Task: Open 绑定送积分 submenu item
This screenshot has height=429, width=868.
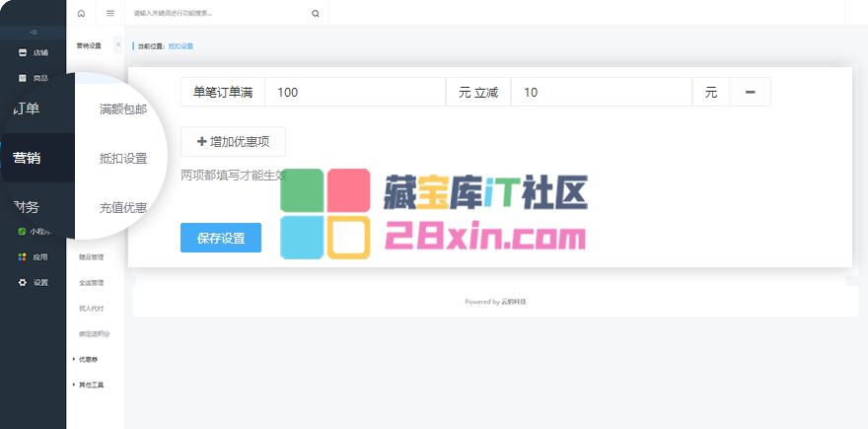Action: click(x=94, y=333)
